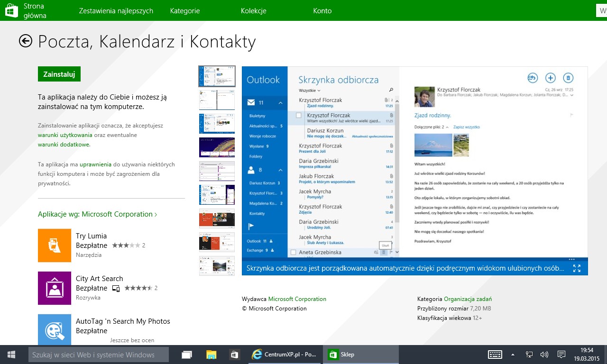Open the orange Try Lumia app icon
Viewport: 607px width, 364px height.
(x=55, y=246)
